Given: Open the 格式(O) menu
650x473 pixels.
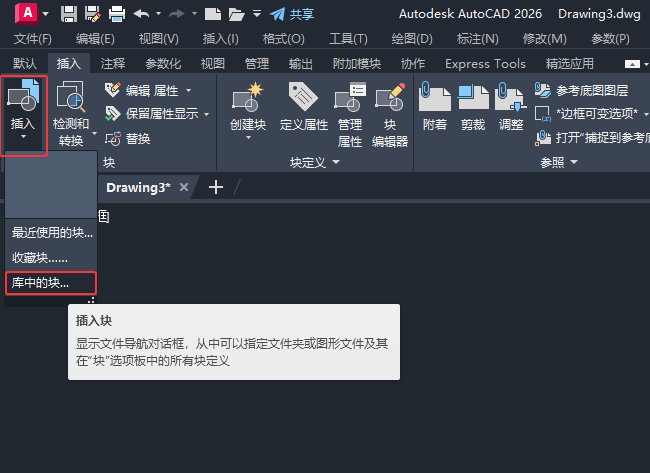Looking at the screenshot, I should tap(284, 39).
